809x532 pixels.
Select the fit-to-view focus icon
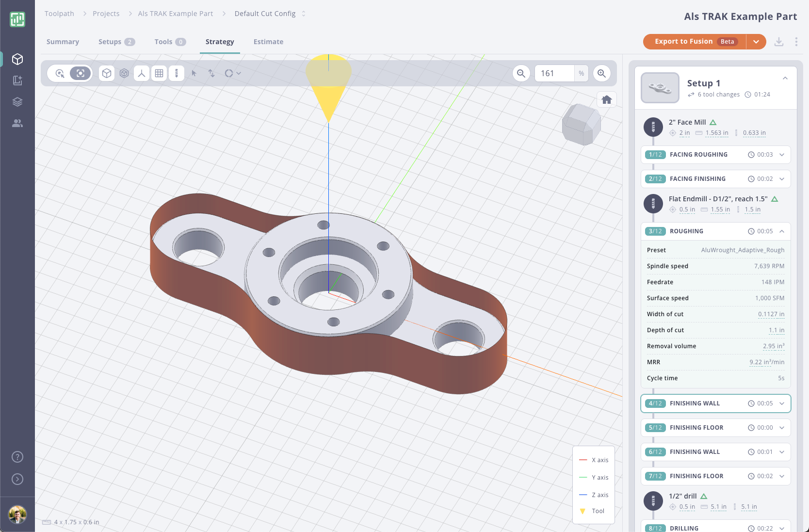point(81,73)
